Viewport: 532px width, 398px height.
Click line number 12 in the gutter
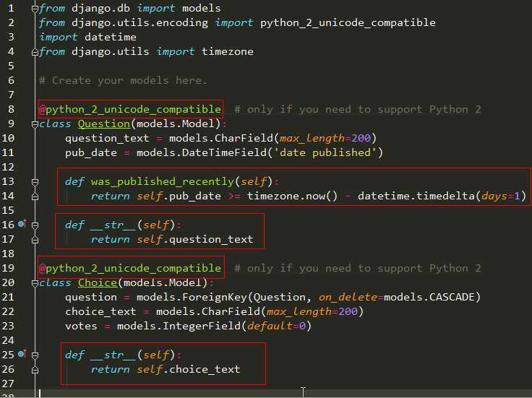[x=8, y=167]
